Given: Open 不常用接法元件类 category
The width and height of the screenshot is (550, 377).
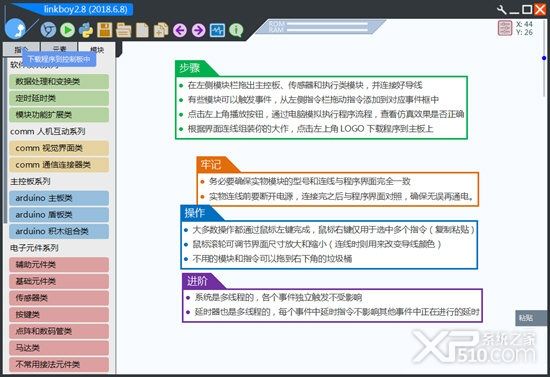Looking at the screenshot, I should pyautogui.click(x=59, y=365).
